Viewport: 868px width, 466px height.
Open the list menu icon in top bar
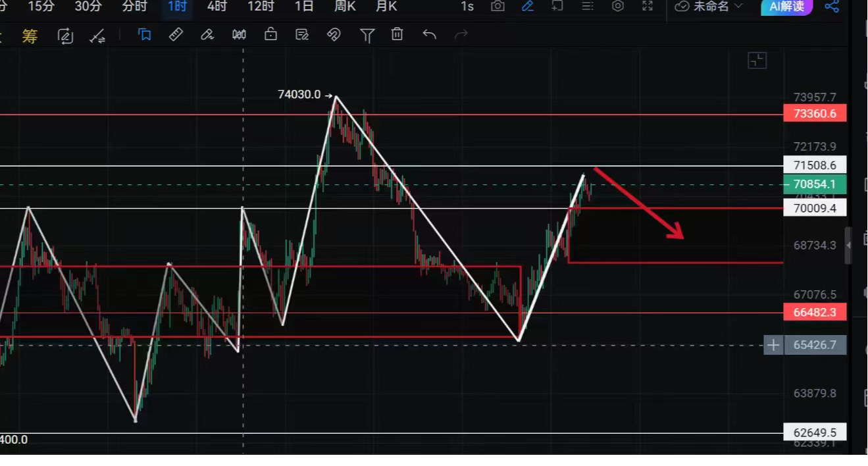pyautogui.click(x=588, y=7)
